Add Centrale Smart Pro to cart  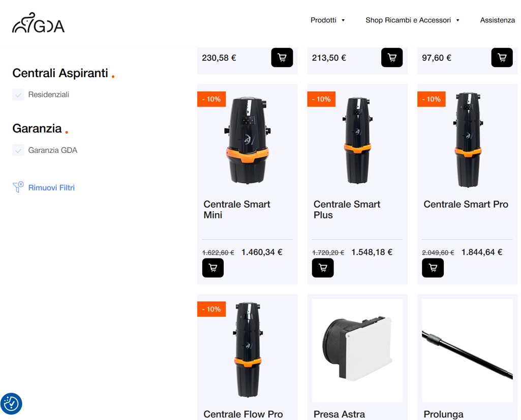tap(433, 268)
